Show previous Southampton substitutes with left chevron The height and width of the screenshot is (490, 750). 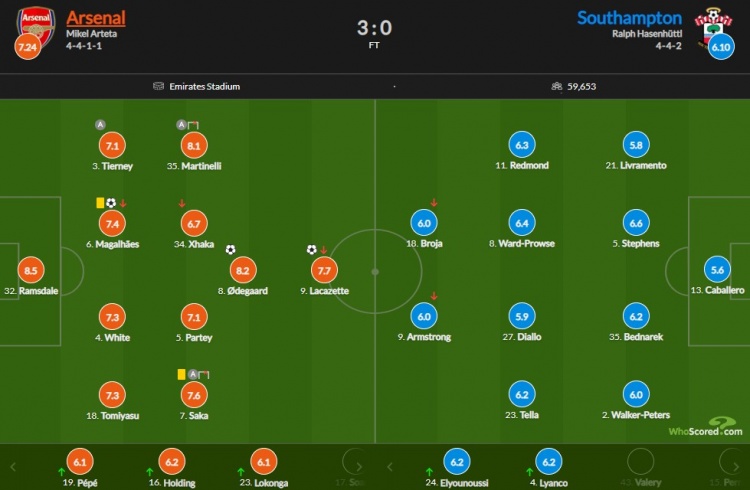(x=390, y=467)
